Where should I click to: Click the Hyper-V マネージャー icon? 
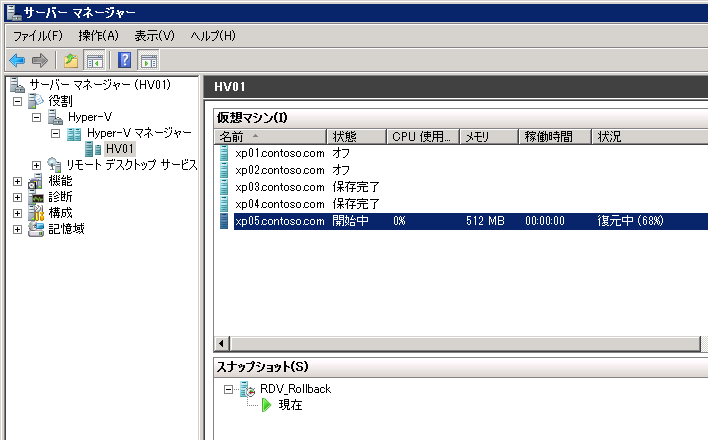(x=74, y=133)
